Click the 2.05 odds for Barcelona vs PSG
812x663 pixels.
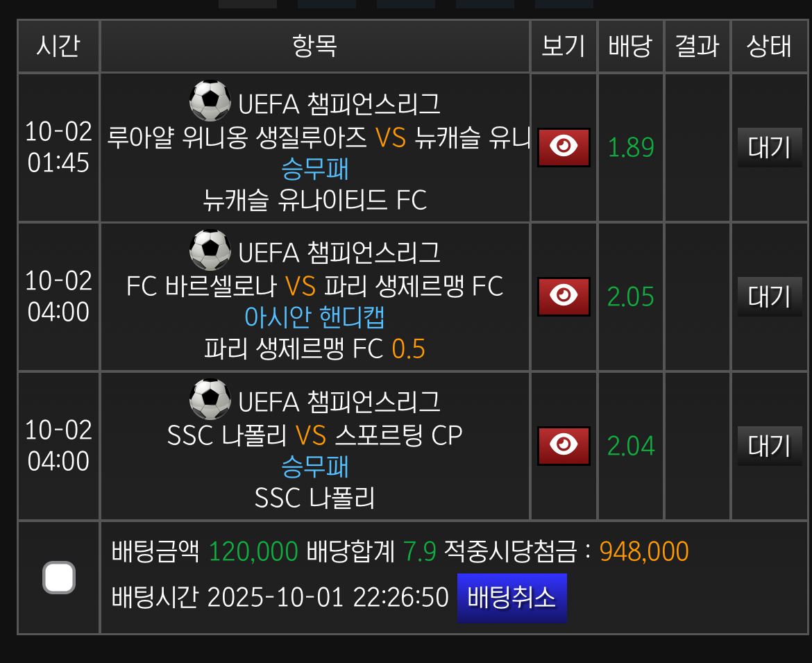(x=630, y=296)
